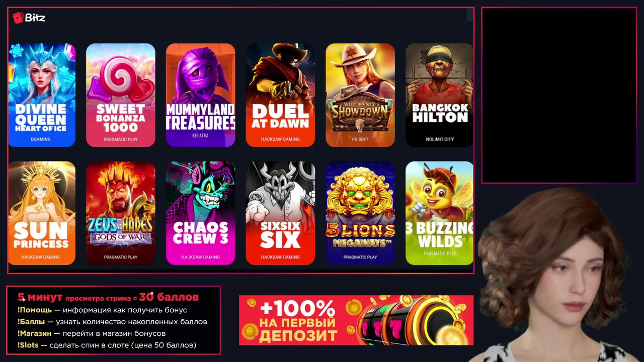Choose 5 Lions Megaways game

[x=360, y=213]
